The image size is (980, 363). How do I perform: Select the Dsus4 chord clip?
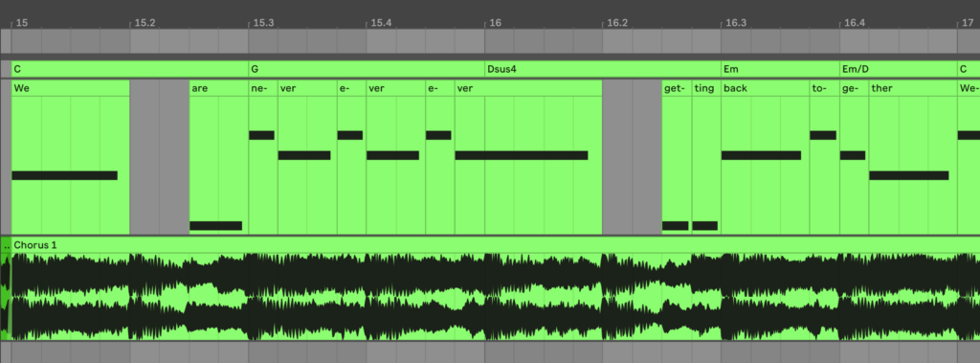click(x=603, y=69)
